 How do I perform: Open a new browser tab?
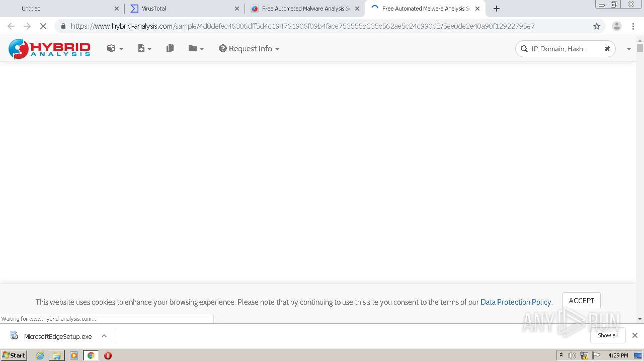point(497,9)
